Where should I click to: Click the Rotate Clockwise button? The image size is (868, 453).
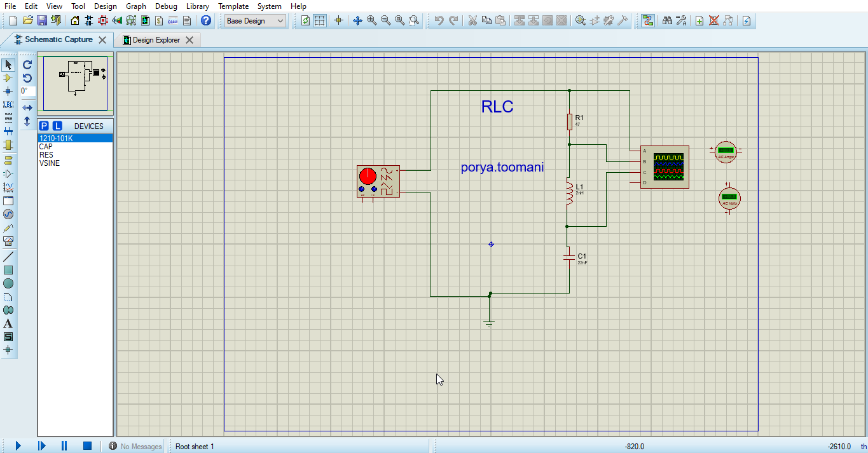point(27,65)
